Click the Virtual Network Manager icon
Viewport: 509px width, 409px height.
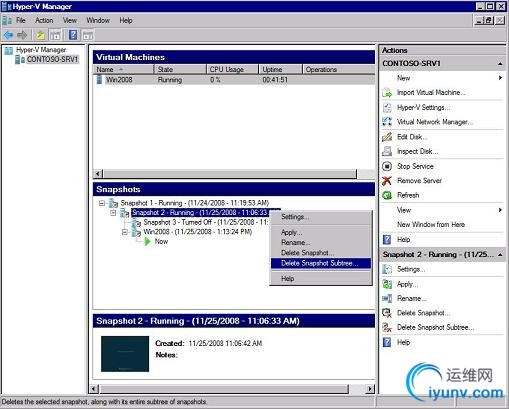click(387, 122)
